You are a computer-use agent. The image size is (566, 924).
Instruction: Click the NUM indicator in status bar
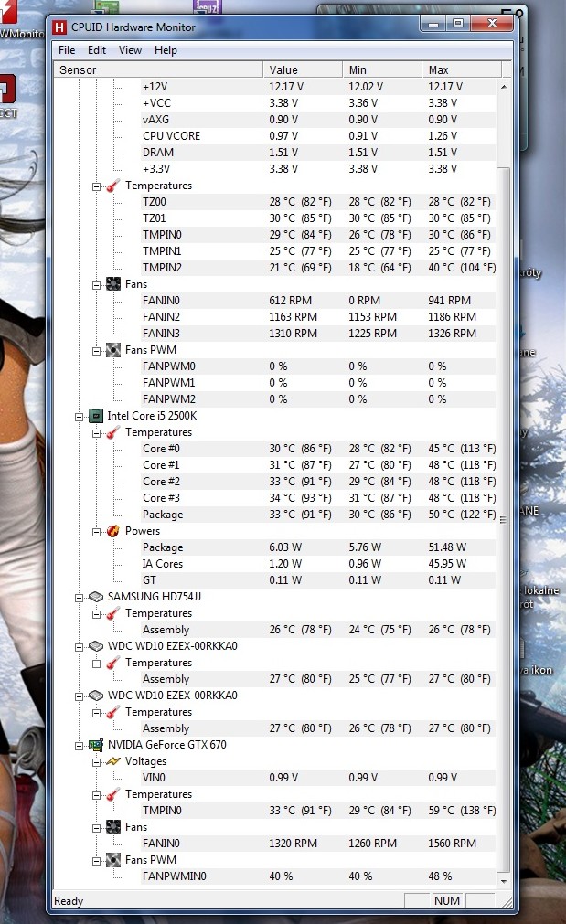point(447,900)
